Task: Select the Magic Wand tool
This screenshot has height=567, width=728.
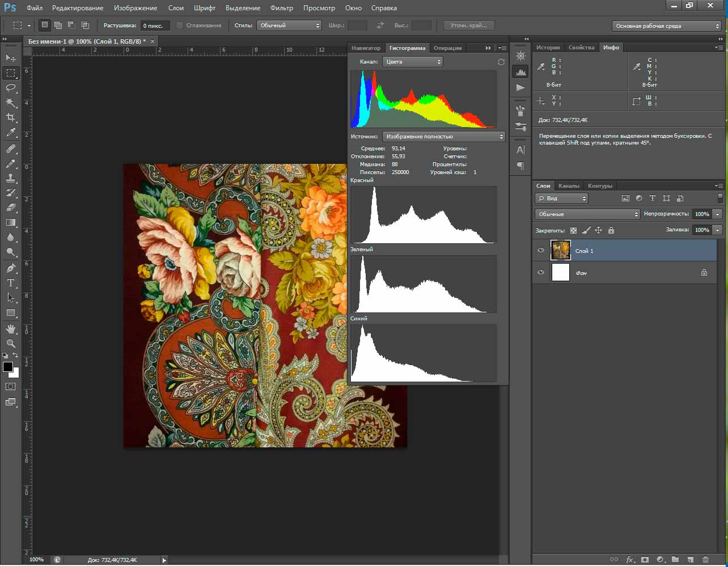Action: coord(11,103)
